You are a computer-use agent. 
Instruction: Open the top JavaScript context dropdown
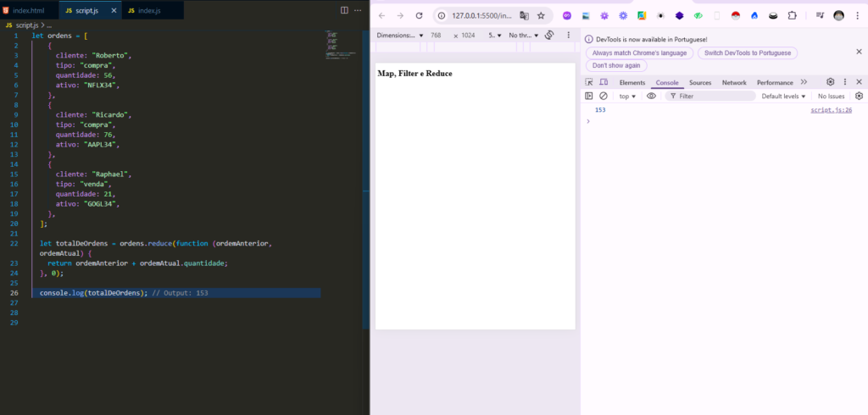(627, 97)
